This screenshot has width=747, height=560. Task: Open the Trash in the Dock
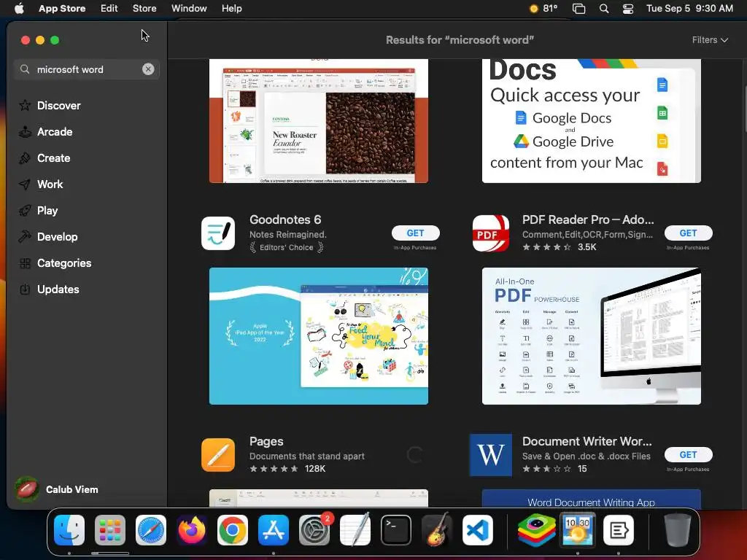678,530
